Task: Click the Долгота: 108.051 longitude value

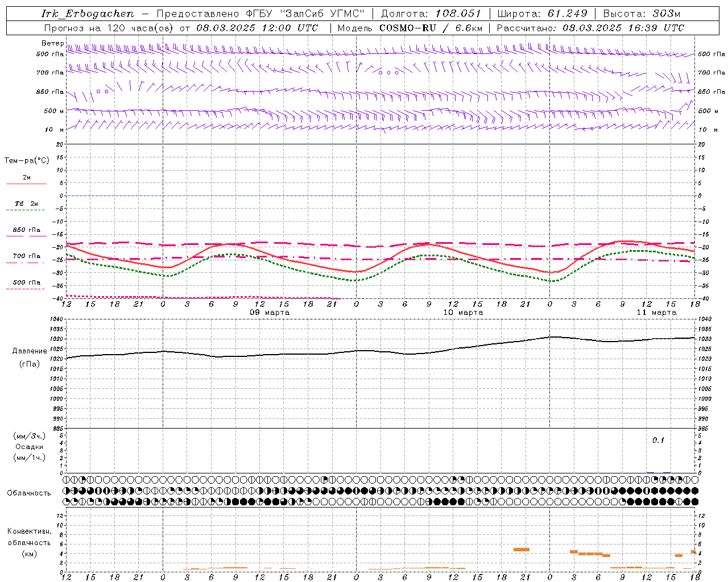Action: point(431,14)
